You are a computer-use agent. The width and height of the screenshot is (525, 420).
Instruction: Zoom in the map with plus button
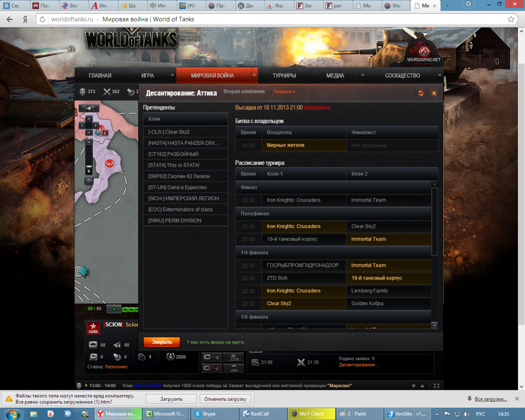(89, 172)
